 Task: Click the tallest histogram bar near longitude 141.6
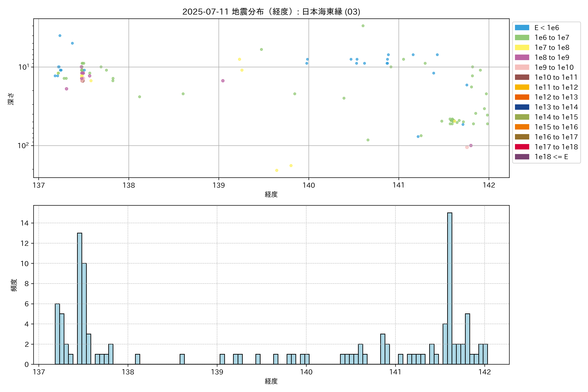[449, 288]
